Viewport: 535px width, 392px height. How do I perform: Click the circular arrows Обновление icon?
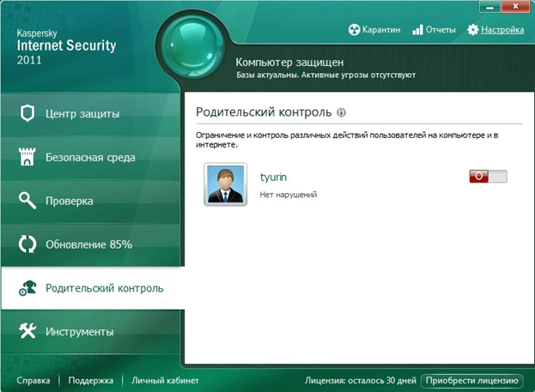point(27,244)
